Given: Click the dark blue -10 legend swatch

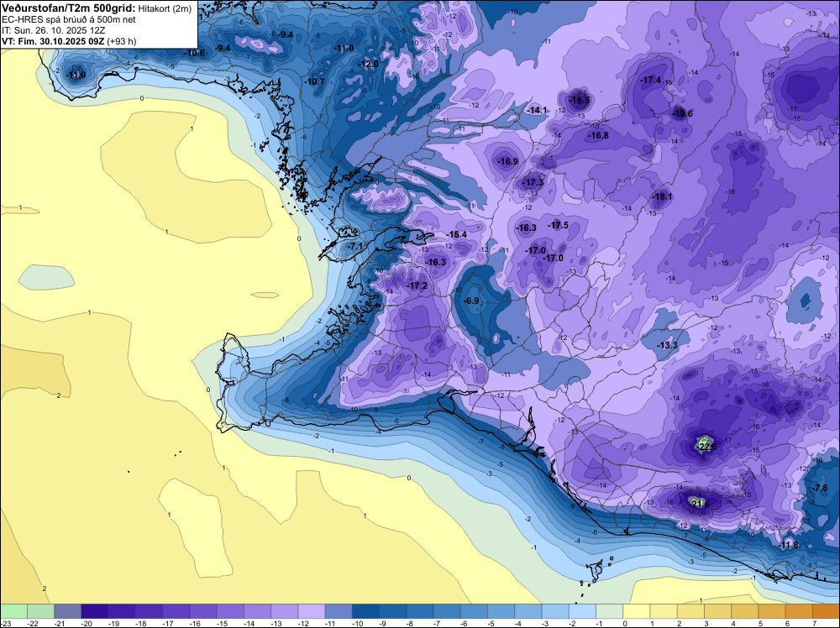Looking at the screenshot, I should [x=366, y=611].
